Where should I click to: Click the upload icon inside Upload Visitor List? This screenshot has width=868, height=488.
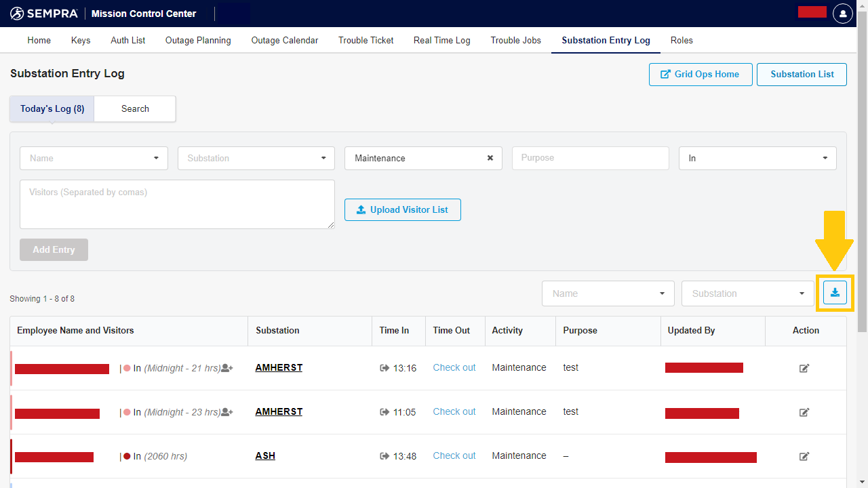pos(361,209)
